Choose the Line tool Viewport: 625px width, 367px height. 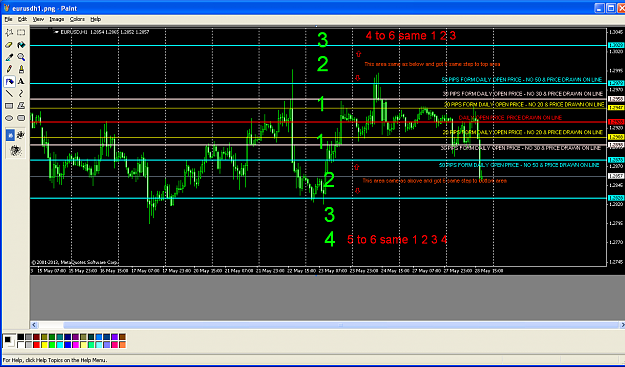coord(9,94)
